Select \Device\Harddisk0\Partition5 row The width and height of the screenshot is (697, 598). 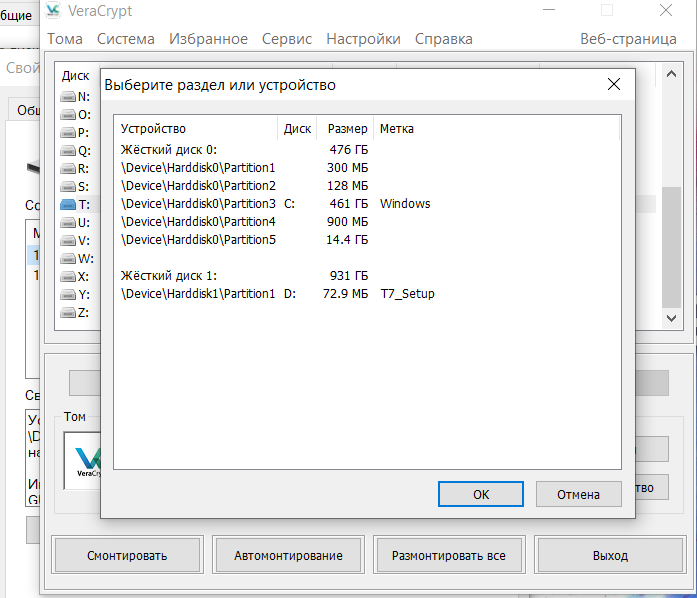pyautogui.click(x=367, y=240)
